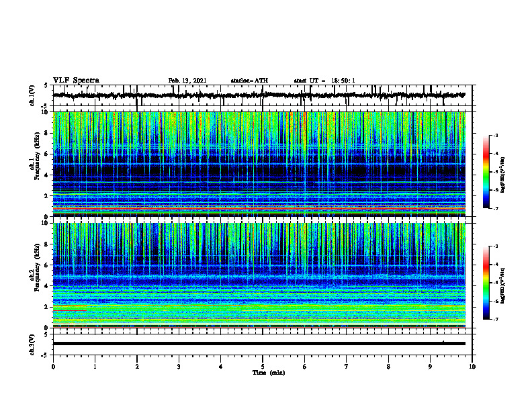This screenshot has height=411, width=532.
Task: Click the "2" kHz tick of ch.2 spectrogram
Action: click(x=47, y=307)
